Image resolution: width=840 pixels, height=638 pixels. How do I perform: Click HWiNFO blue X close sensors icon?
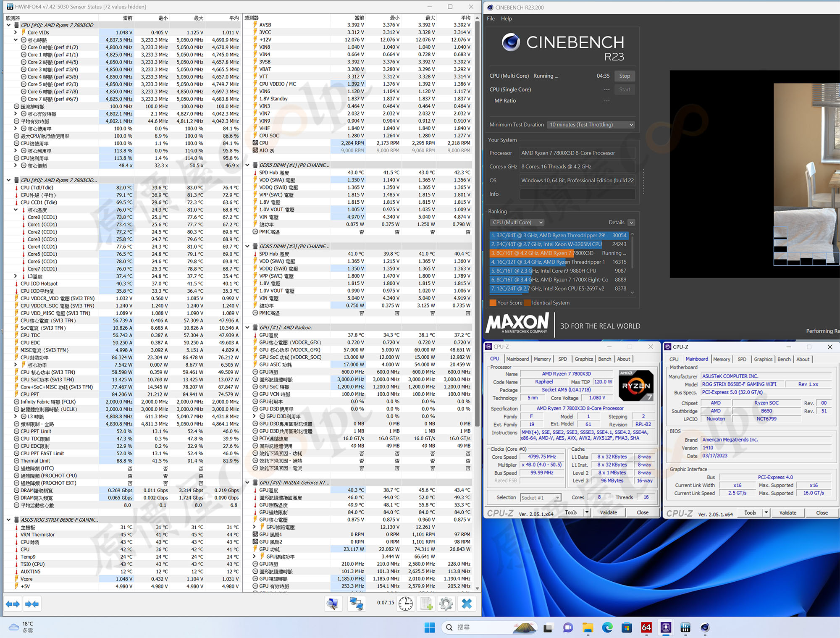point(467,604)
